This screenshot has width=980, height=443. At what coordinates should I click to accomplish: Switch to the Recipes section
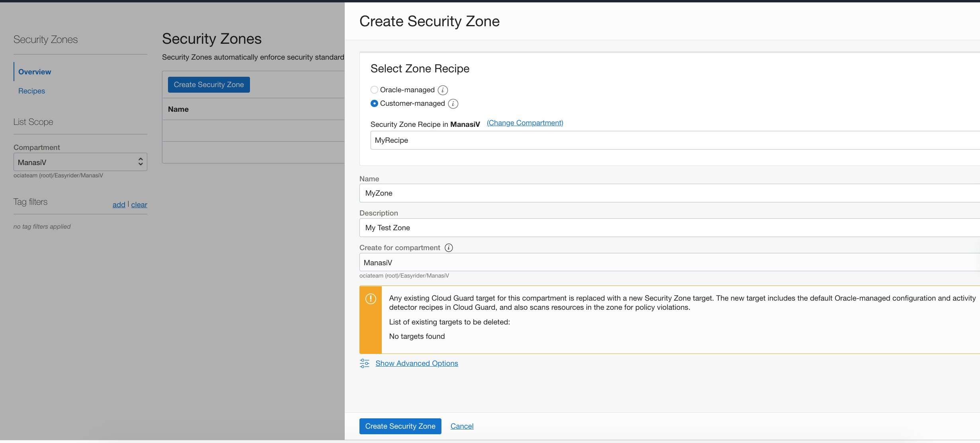(x=31, y=91)
